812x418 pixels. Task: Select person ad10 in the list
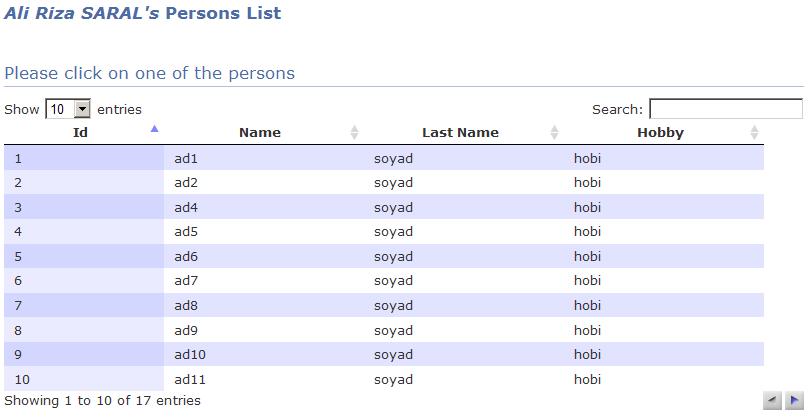point(190,355)
